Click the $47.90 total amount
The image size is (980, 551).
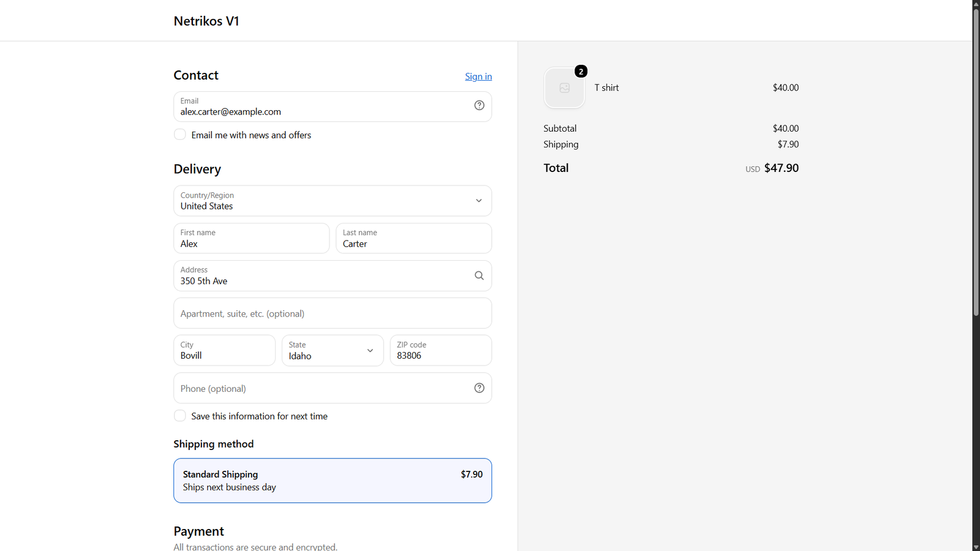point(782,168)
